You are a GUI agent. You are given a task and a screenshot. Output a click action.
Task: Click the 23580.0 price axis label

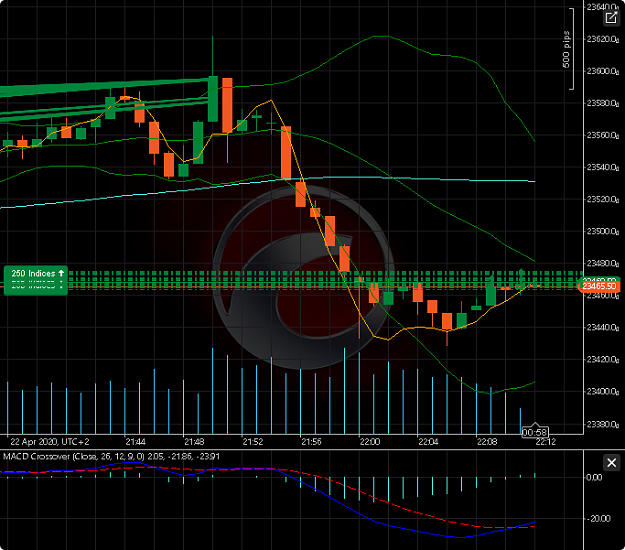(603, 103)
